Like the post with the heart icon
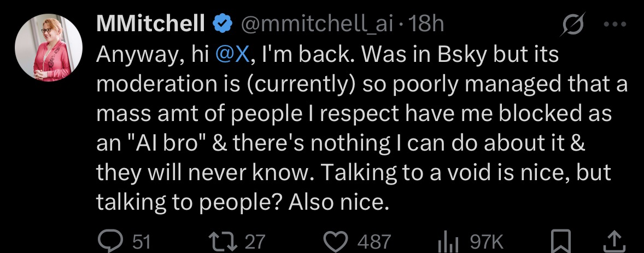 coord(336,241)
